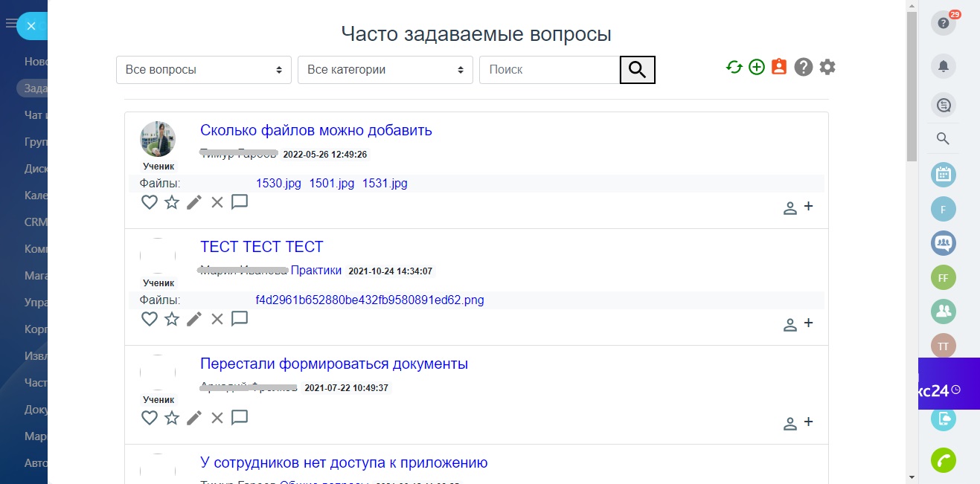Toggle heart on 'Перестали формироваться документы'
Image resolution: width=980 pixels, height=484 pixels.
tap(150, 418)
